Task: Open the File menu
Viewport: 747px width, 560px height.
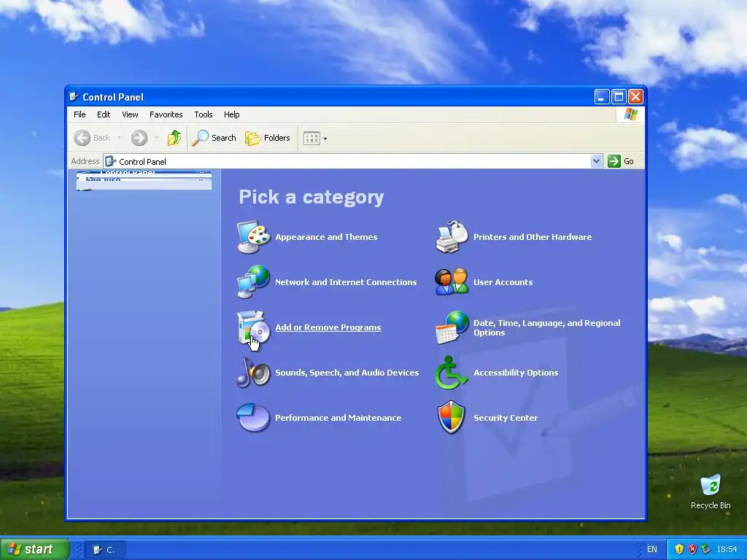Action: [80, 114]
